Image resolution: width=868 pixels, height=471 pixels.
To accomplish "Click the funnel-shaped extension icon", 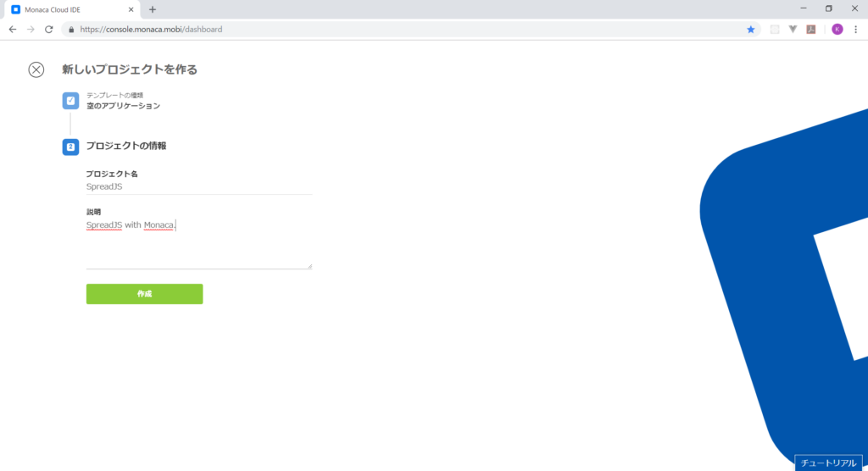I will tap(793, 30).
